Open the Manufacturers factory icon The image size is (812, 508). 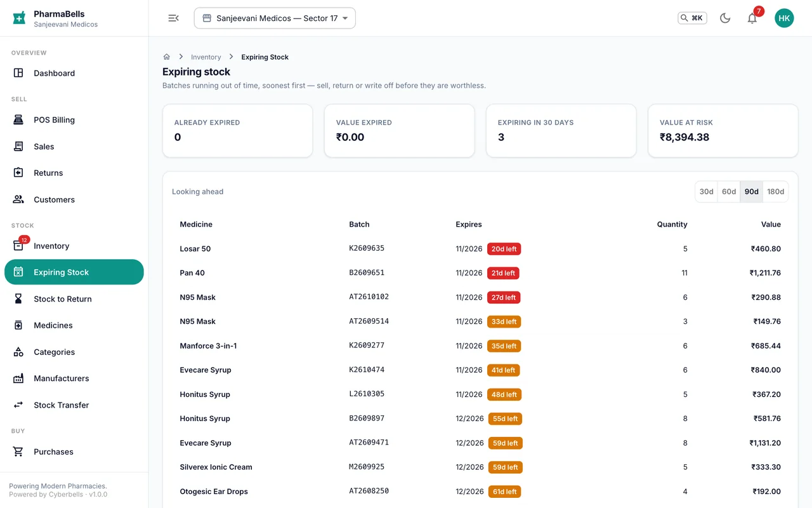[18, 378]
